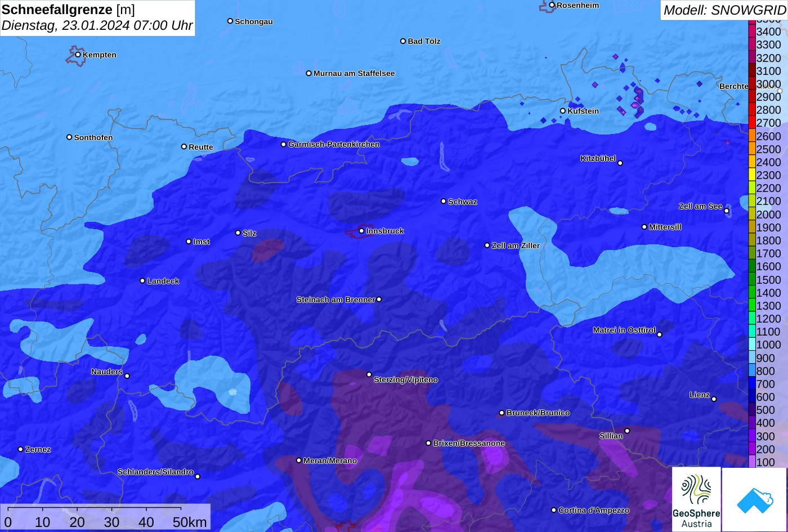This screenshot has width=788, height=532.
Task: Click the 'Steinach am Brenner' label
Action: coord(335,299)
